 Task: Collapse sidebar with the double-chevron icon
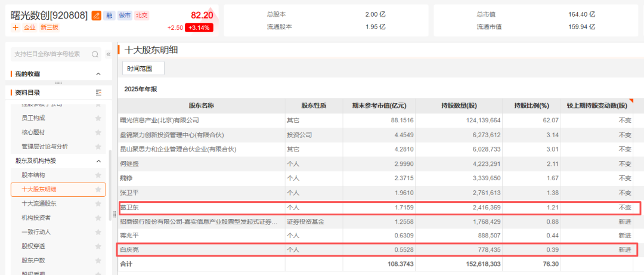(x=109, y=54)
